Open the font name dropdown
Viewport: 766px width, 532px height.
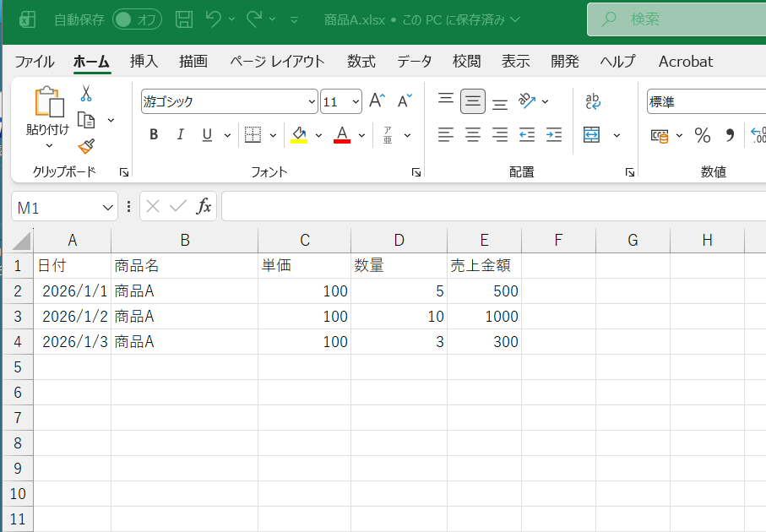tap(312, 102)
